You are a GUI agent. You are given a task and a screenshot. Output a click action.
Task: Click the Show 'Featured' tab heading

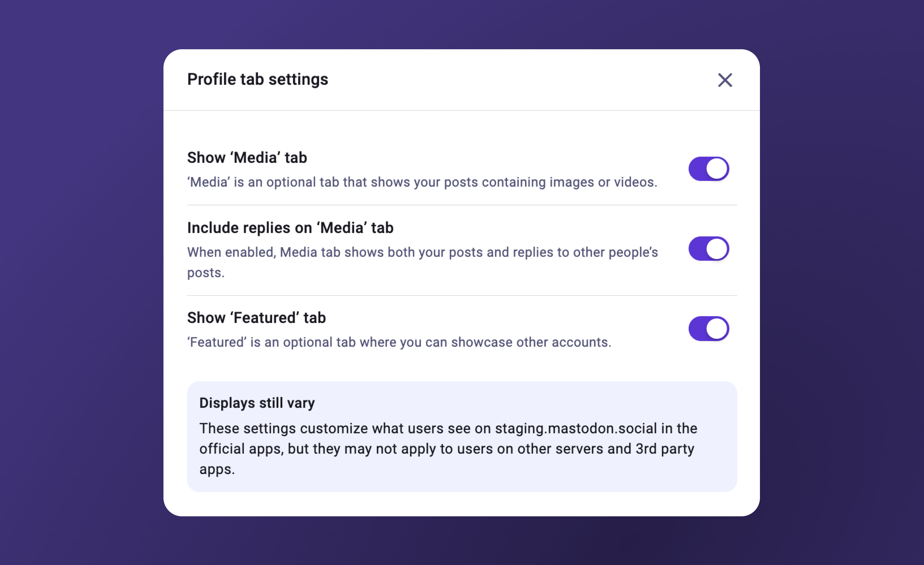tap(257, 318)
